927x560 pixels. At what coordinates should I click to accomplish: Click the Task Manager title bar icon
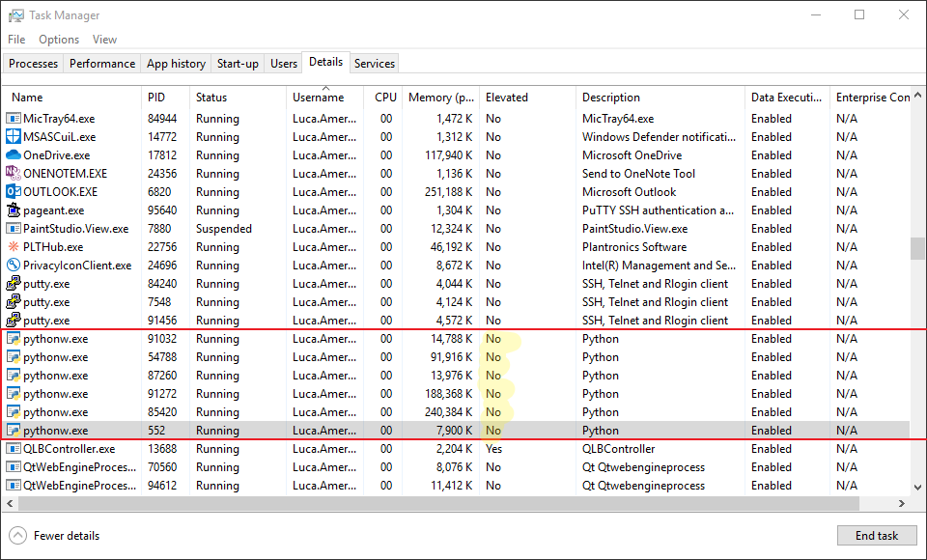(16, 15)
